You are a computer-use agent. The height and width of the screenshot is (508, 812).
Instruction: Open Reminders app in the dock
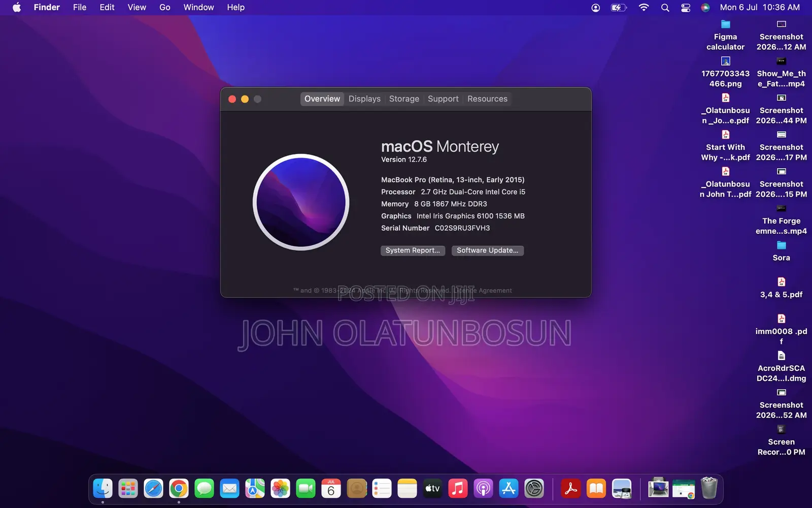pyautogui.click(x=382, y=489)
